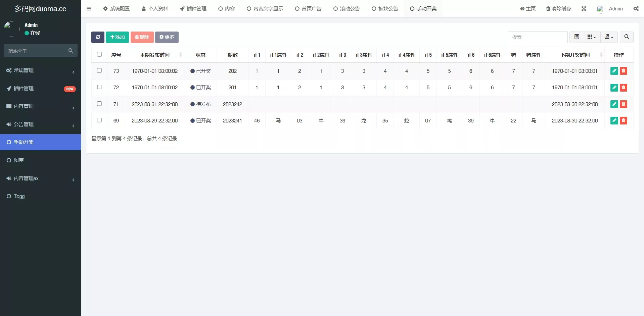The width and height of the screenshot is (644, 316).
Task: Click the 更多 button in the toolbar
Action: (x=167, y=37)
